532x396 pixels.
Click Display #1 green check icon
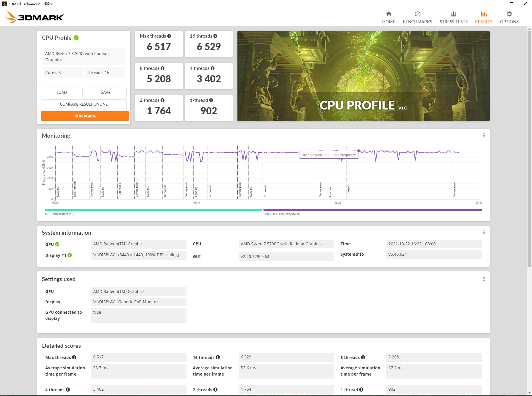tap(70, 255)
